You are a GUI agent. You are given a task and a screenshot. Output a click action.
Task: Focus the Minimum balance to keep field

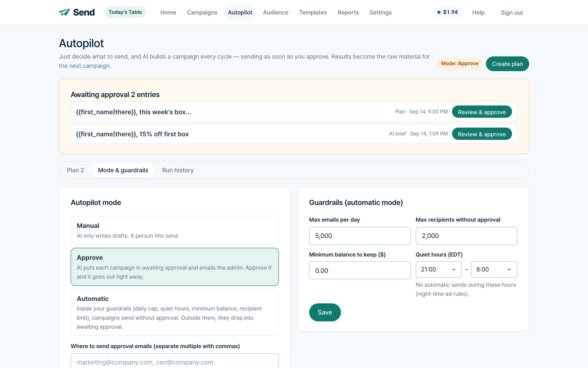point(360,270)
